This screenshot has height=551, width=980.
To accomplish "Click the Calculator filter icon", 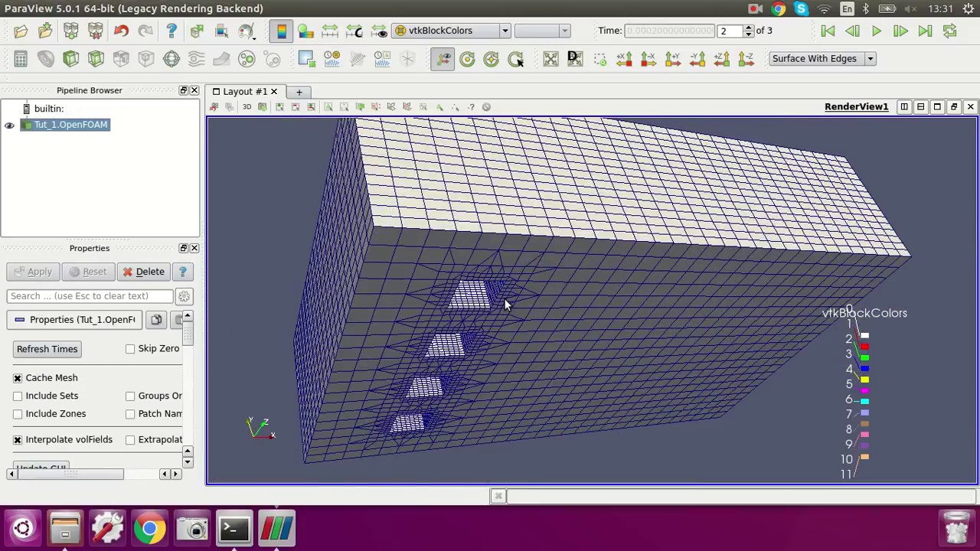I will [x=21, y=59].
